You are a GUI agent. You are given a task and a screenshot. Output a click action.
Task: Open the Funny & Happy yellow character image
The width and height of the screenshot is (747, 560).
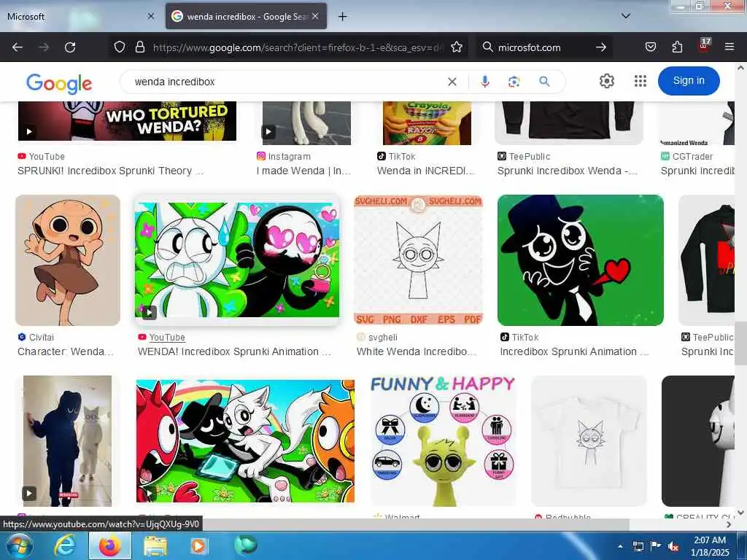(443, 441)
